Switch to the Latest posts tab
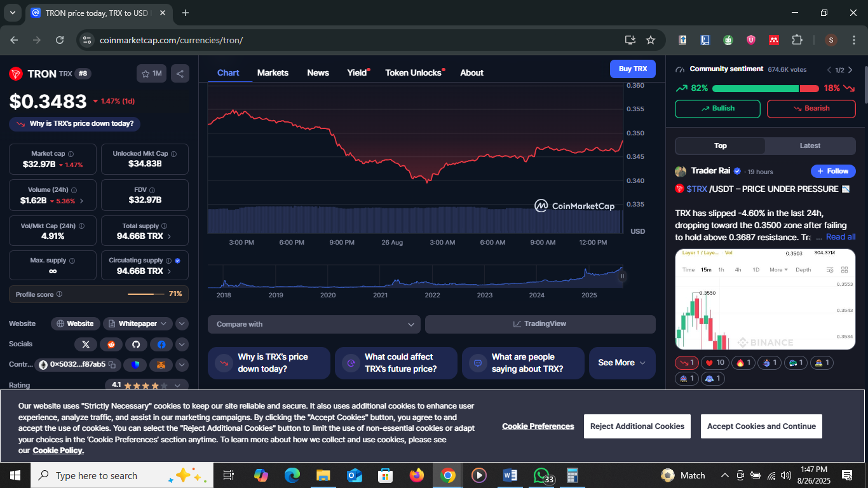The height and width of the screenshot is (488, 868). point(810,146)
